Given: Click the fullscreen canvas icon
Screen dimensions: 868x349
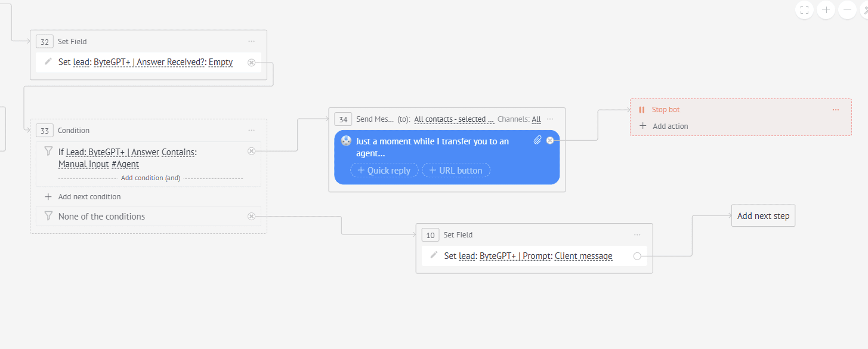Looking at the screenshot, I should 805,10.
